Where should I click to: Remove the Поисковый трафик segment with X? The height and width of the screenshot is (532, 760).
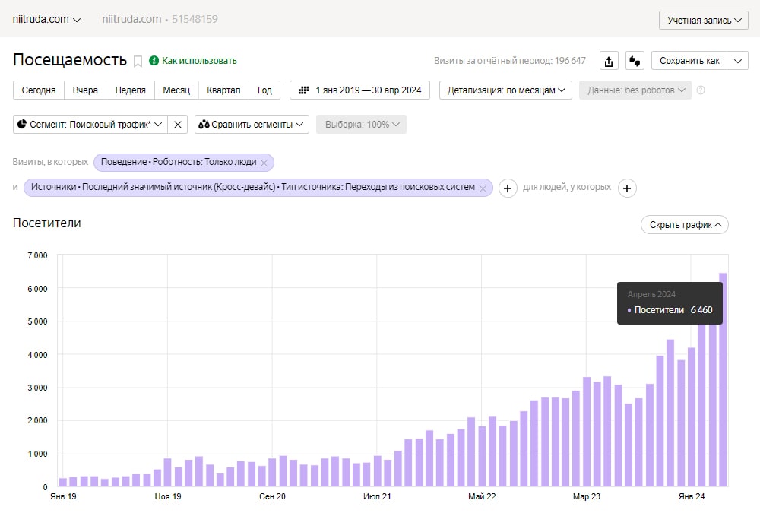tap(177, 125)
